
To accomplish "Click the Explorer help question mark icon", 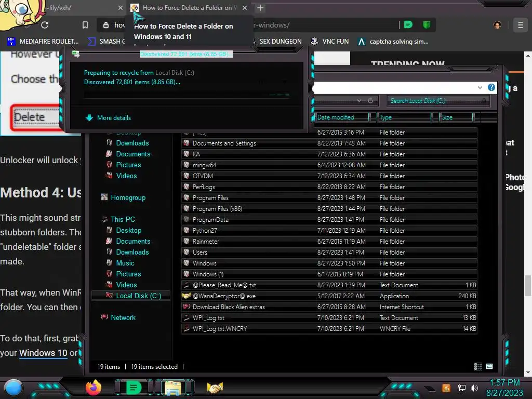I will coord(491,87).
